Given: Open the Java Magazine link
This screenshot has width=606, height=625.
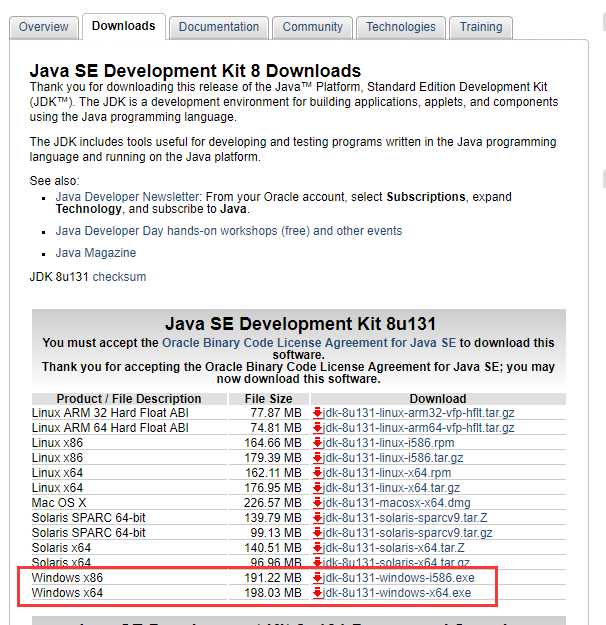Looking at the screenshot, I should point(96,253).
